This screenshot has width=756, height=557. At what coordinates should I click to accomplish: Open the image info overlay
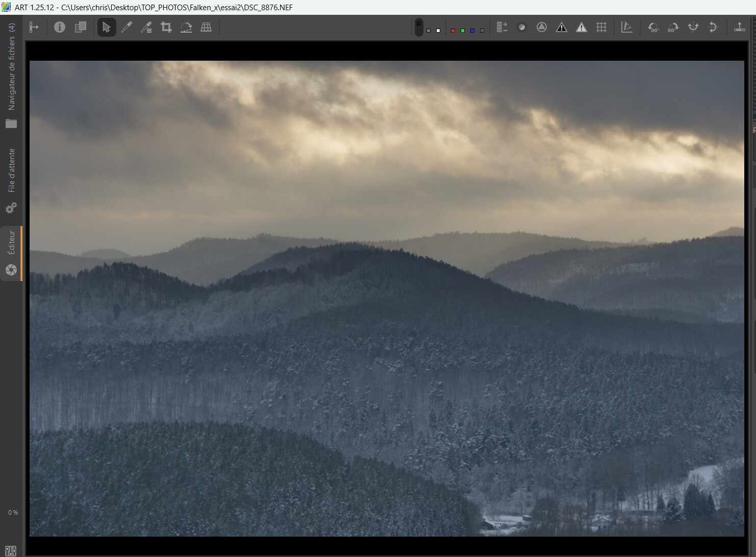[x=60, y=28]
